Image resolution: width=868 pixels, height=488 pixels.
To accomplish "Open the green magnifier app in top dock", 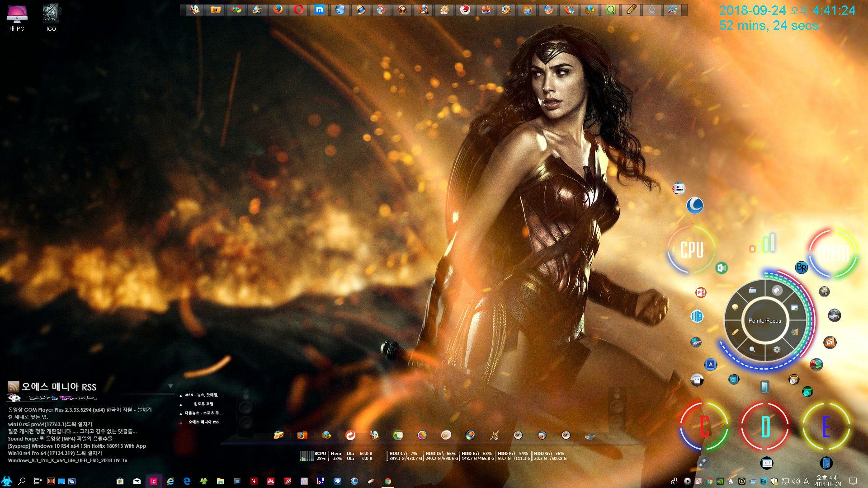I will (x=611, y=9).
